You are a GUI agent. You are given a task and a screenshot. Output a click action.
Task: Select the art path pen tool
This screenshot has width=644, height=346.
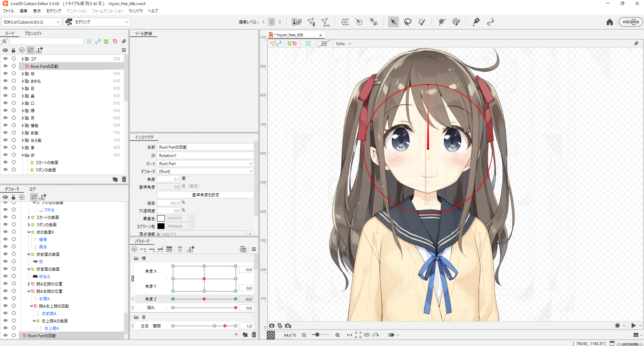476,22
